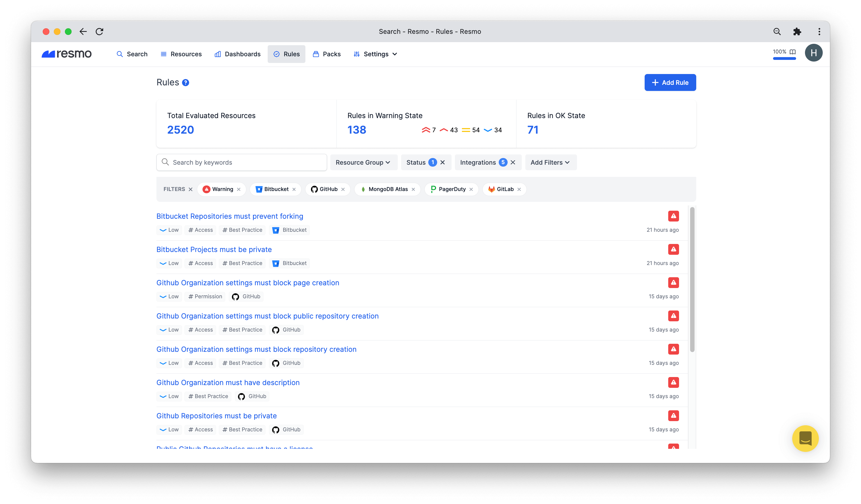Clear the Integrations filter
The image size is (861, 504).
[513, 162]
